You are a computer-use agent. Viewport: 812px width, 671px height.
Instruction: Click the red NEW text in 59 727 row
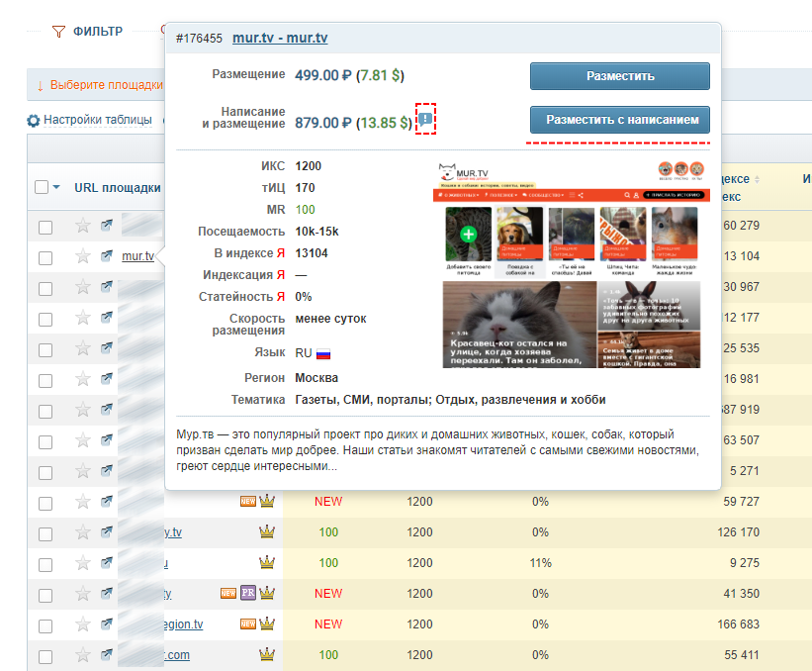tap(328, 502)
